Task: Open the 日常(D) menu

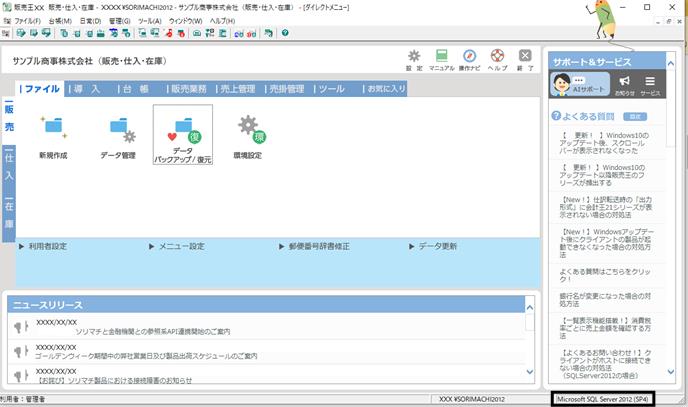Action: 90,21
